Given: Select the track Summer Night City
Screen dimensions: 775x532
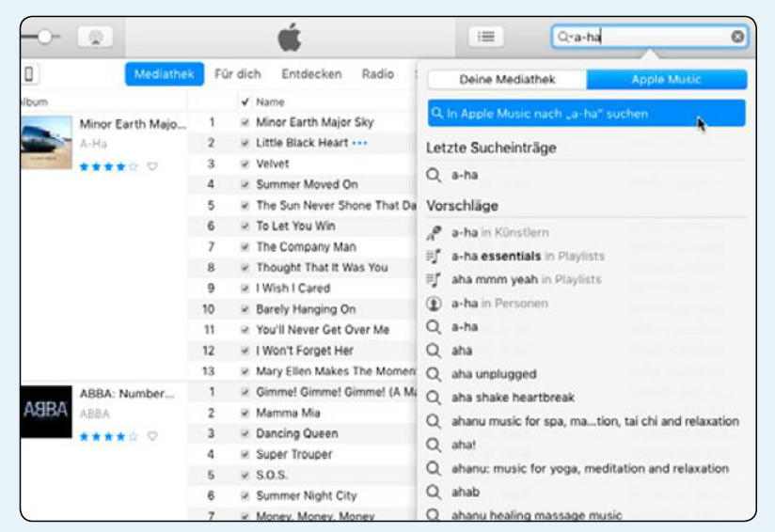Looking at the screenshot, I should click(x=306, y=495).
